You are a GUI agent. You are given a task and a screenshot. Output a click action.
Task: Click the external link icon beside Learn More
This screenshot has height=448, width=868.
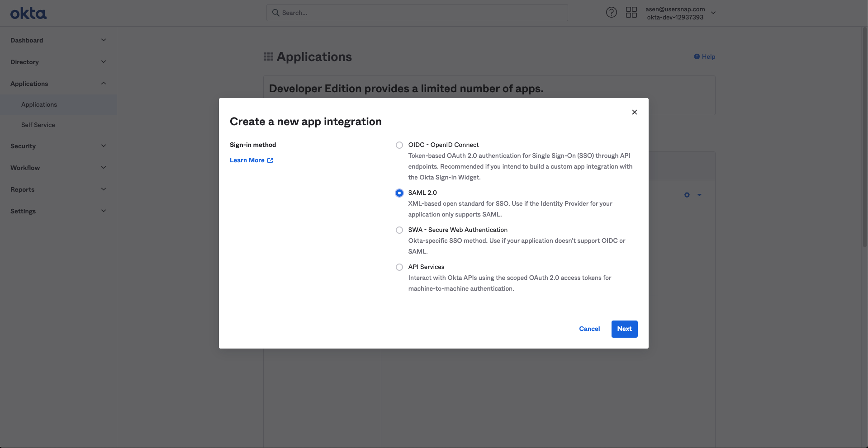[270, 160]
